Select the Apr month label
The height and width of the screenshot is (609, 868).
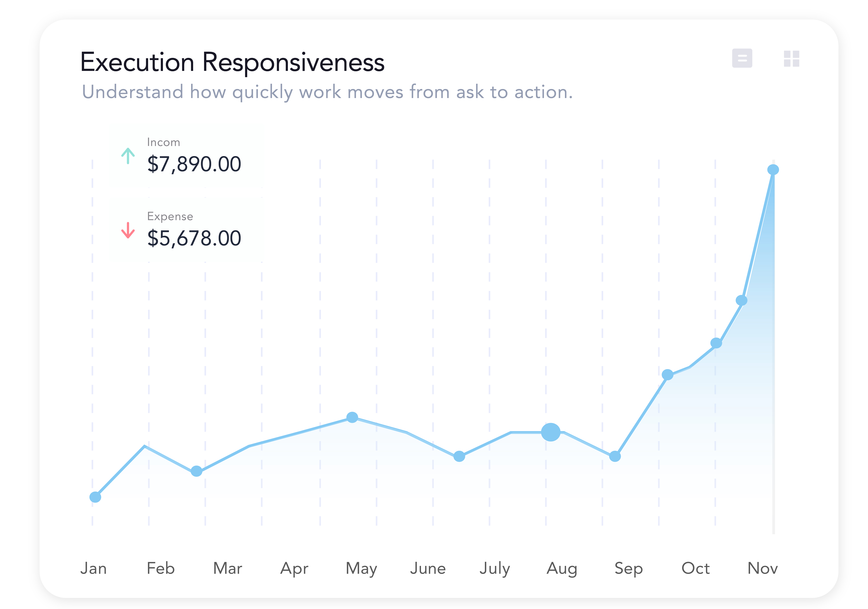[x=294, y=568]
